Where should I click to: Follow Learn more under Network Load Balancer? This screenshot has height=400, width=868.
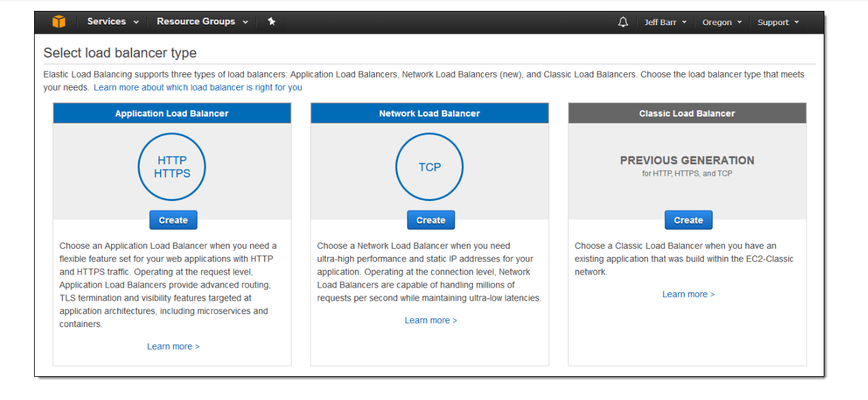[431, 320]
